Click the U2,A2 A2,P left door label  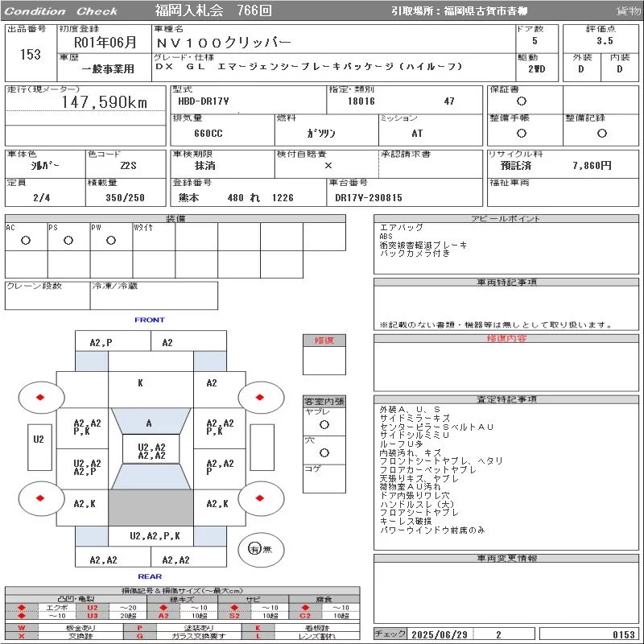(x=87, y=468)
